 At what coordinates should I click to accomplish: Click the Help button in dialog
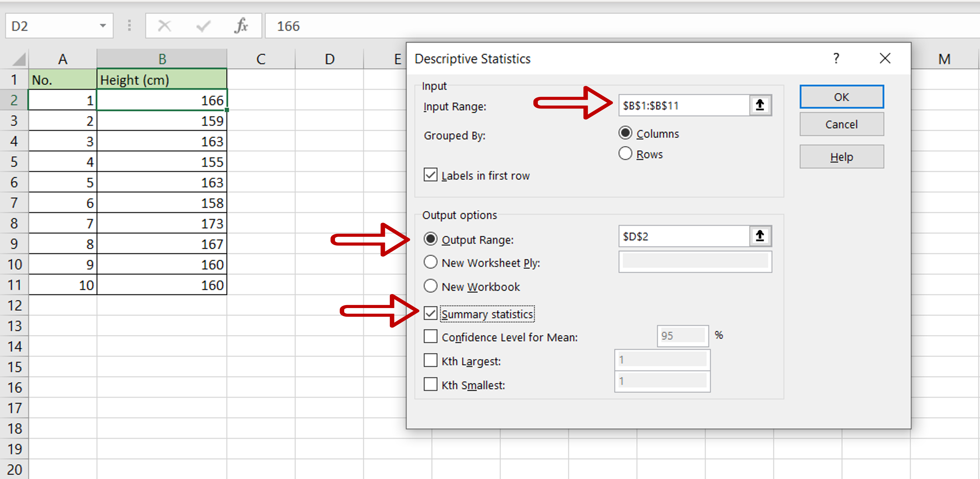point(841,157)
